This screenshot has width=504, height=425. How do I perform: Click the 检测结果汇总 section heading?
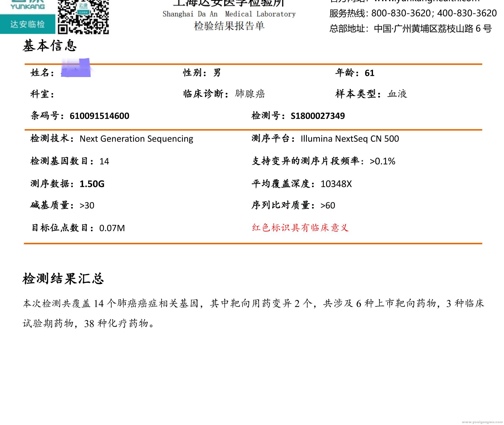pyautogui.click(x=63, y=279)
